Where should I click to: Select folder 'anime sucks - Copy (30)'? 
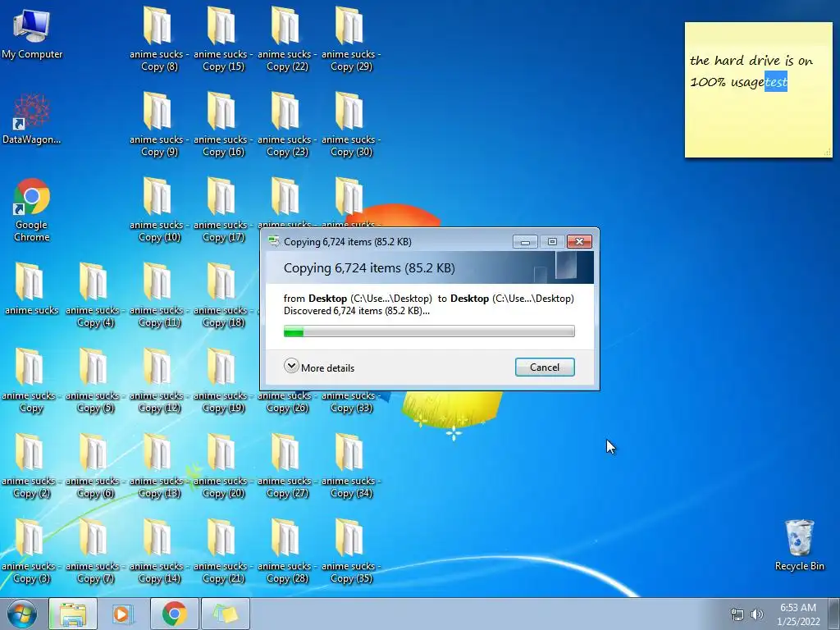pos(351,125)
